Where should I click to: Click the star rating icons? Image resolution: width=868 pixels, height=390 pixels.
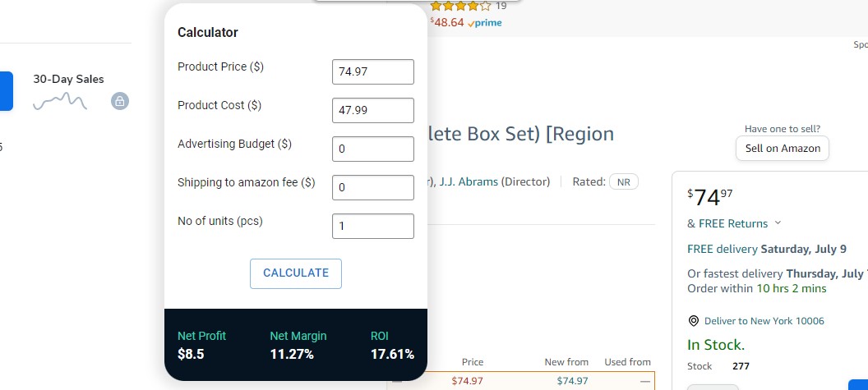click(460, 6)
